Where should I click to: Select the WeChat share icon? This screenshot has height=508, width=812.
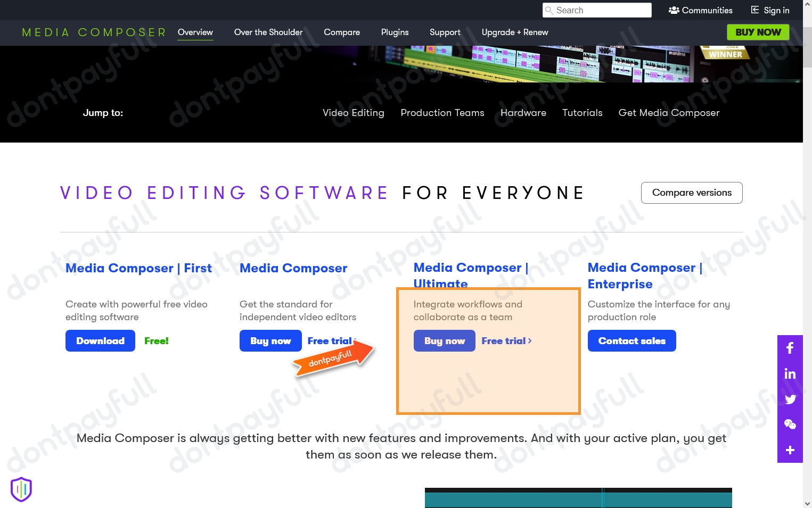click(790, 424)
